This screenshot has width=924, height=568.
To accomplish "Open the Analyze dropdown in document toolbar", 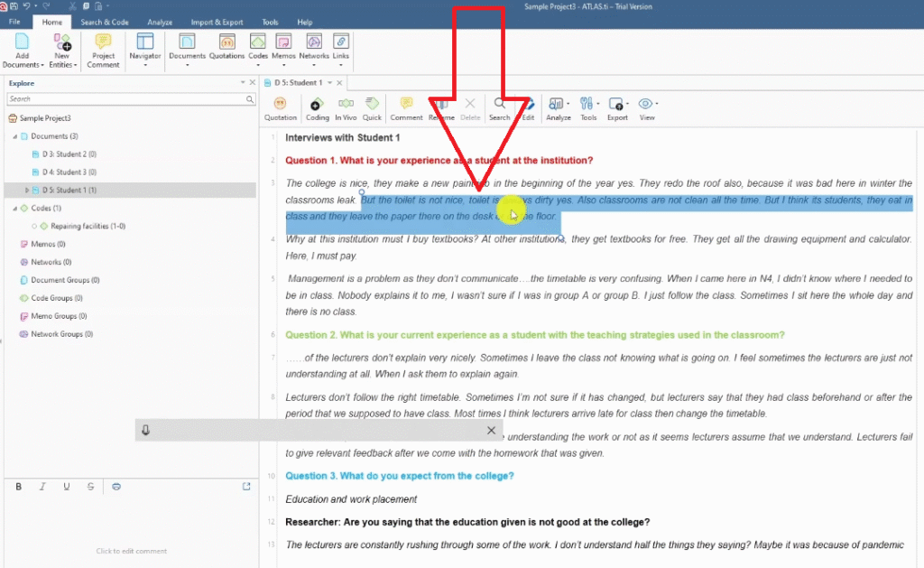I will pos(559,108).
